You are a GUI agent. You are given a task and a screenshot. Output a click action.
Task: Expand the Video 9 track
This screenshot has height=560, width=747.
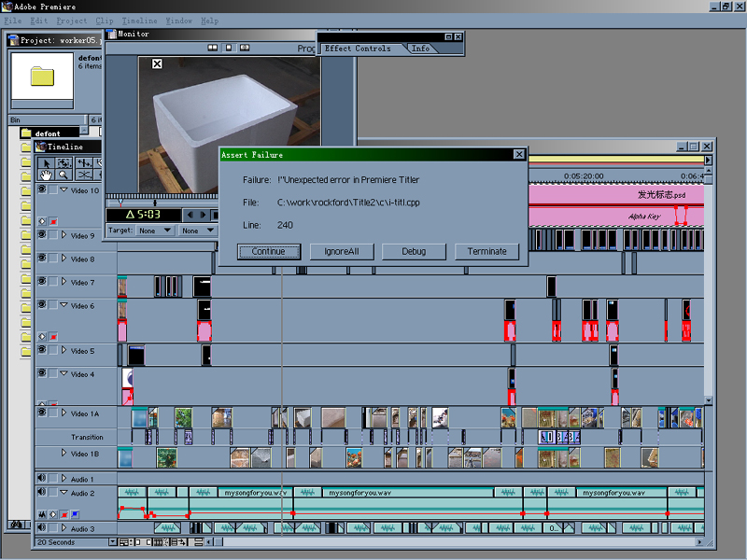pos(63,235)
